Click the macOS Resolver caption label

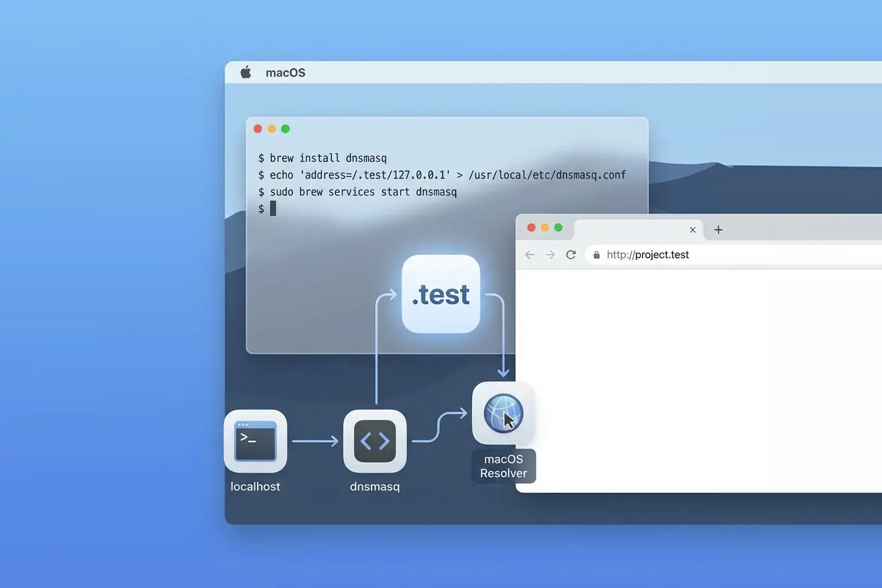[503, 466]
